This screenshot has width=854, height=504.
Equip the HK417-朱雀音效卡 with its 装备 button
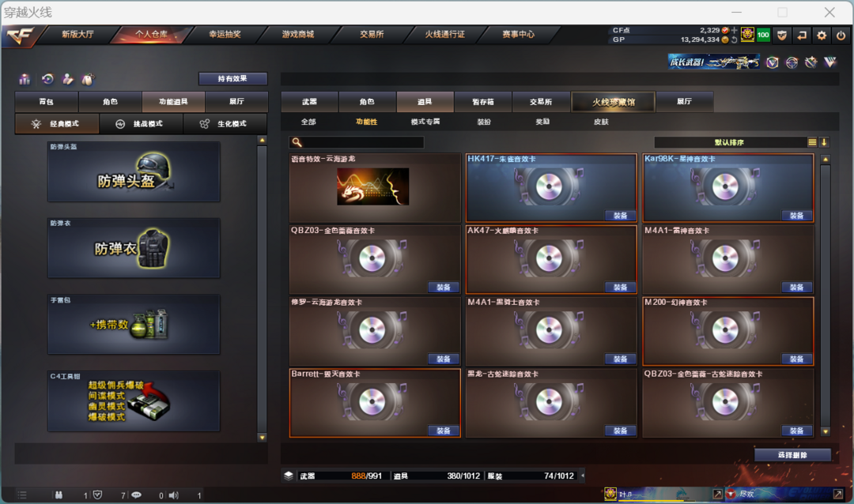click(621, 216)
